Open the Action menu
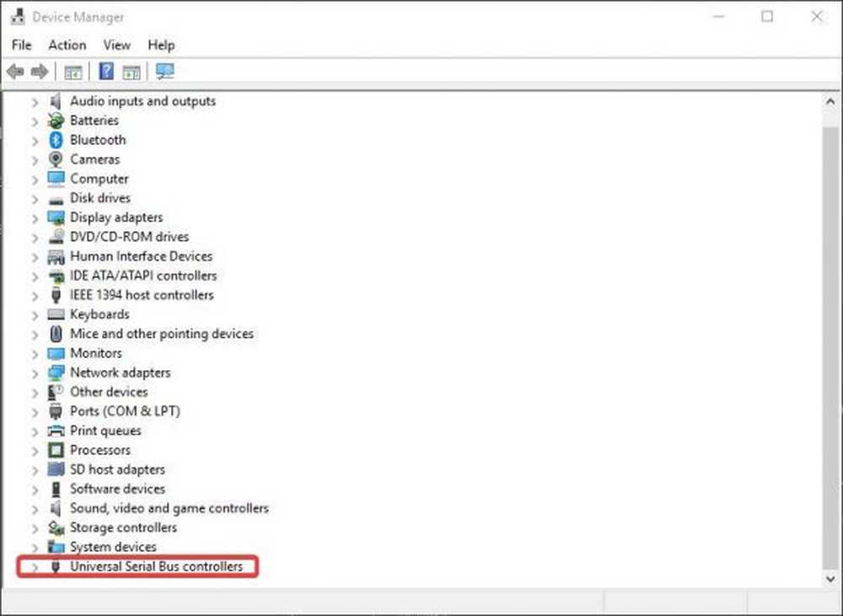The image size is (843, 616). pos(67,45)
